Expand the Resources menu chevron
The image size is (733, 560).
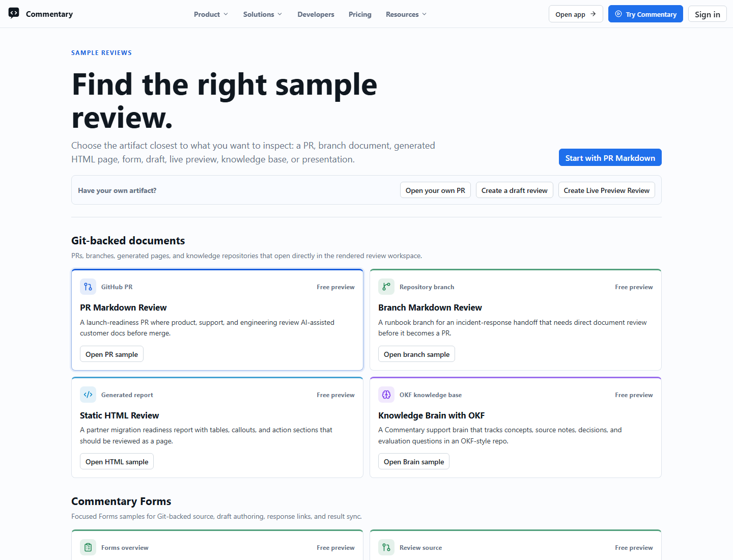[x=424, y=14]
